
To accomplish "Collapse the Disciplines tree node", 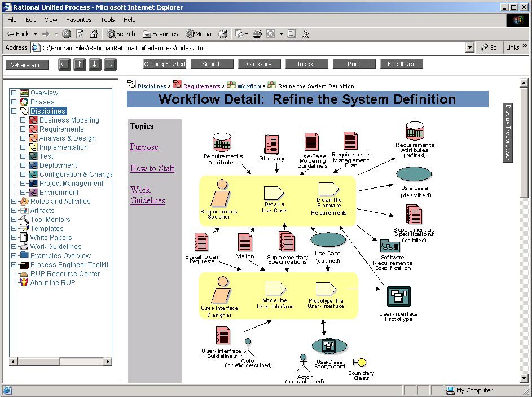I will pos(13,111).
